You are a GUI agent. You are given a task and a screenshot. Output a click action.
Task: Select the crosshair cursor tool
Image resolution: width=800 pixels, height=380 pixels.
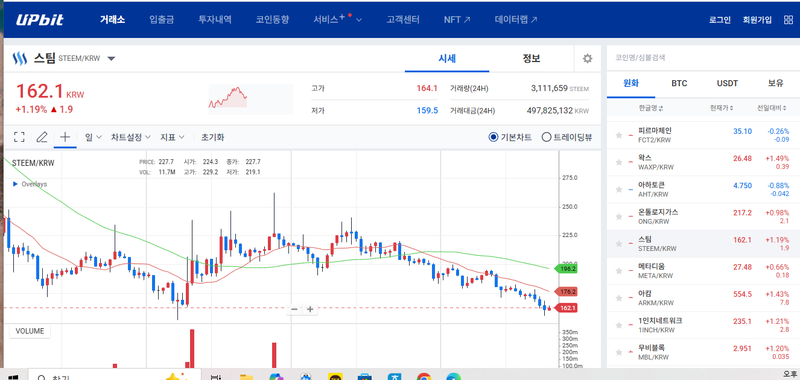pos(65,137)
